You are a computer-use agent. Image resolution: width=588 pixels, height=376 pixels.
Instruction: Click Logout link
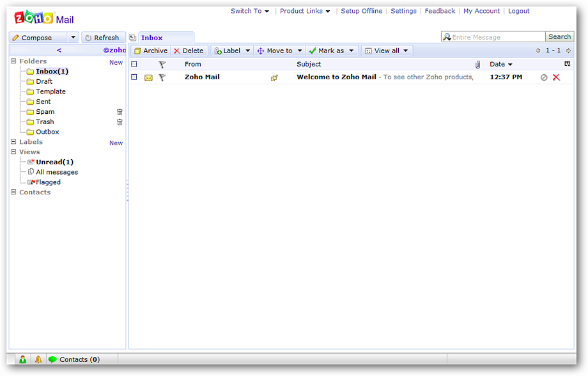click(518, 12)
